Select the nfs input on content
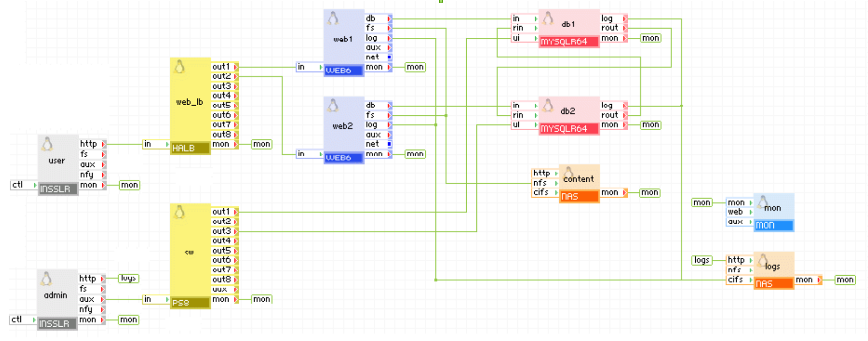Viewport: 868px width, 341px height. click(x=545, y=183)
